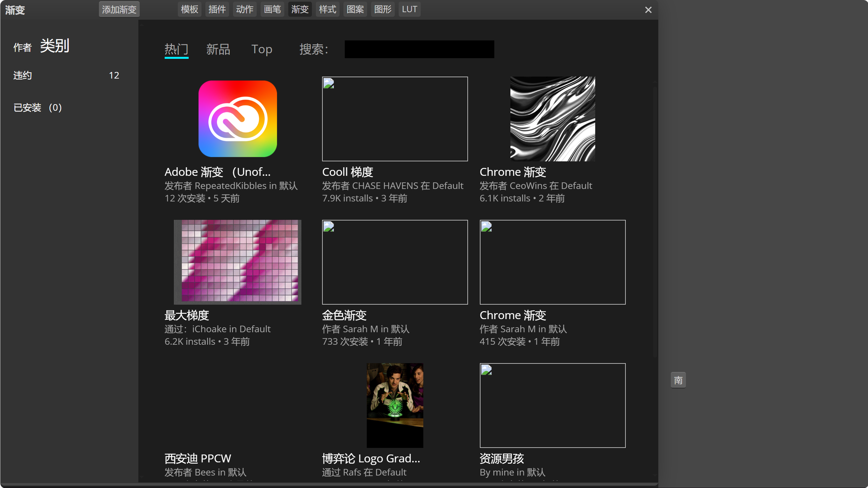Select the Adobe 渐变 Creative Cloud thumbnail

[237, 119]
